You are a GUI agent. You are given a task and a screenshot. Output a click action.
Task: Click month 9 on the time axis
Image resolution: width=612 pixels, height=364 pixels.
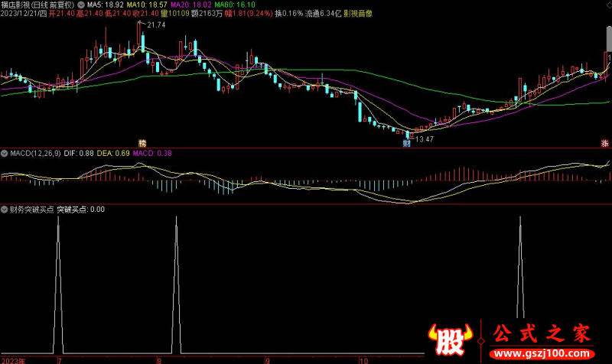tap(267, 360)
